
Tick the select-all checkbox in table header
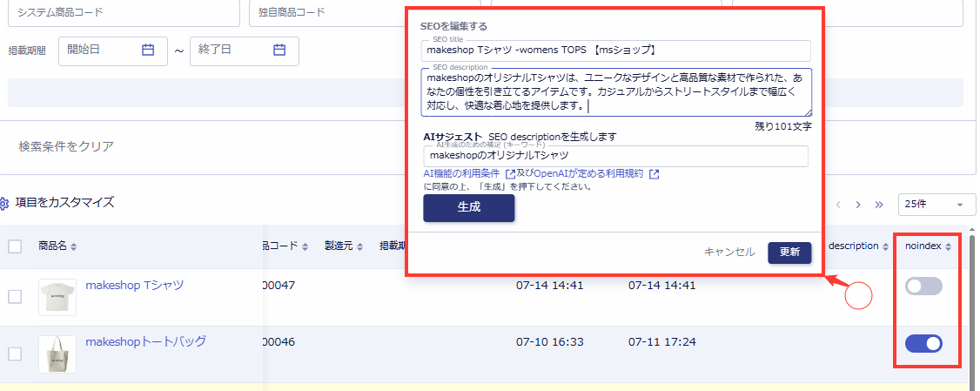tap(15, 246)
